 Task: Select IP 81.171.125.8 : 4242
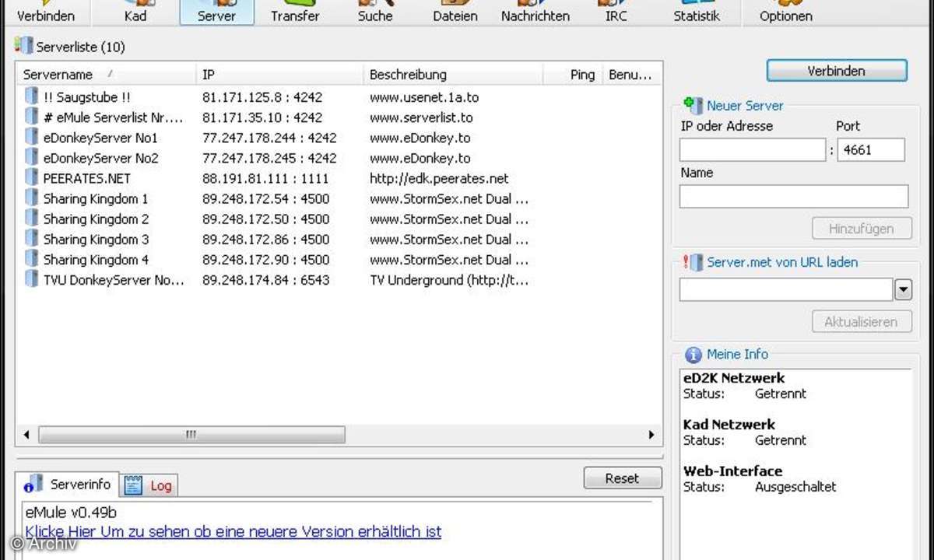click(x=262, y=97)
